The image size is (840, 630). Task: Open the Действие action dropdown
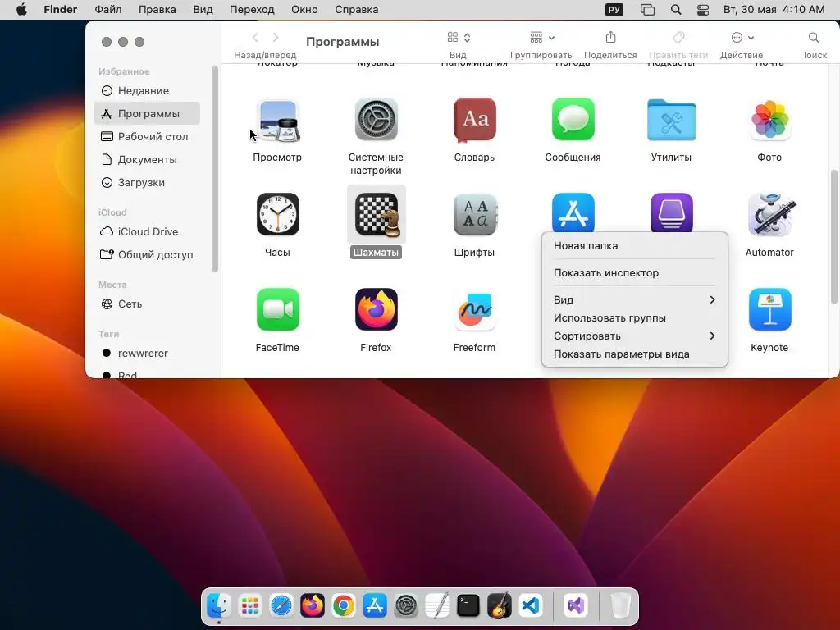point(742,38)
